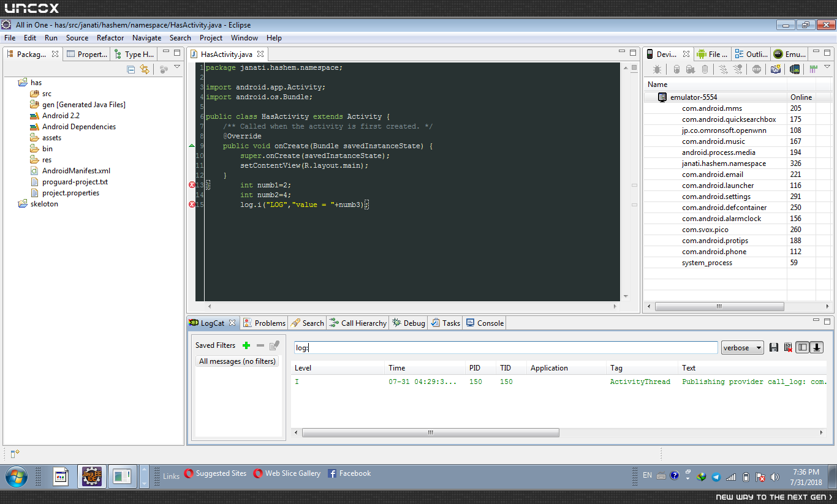Image resolution: width=837 pixels, height=504 pixels.
Task: Select All messages (no filters) filter
Action: pyautogui.click(x=237, y=361)
